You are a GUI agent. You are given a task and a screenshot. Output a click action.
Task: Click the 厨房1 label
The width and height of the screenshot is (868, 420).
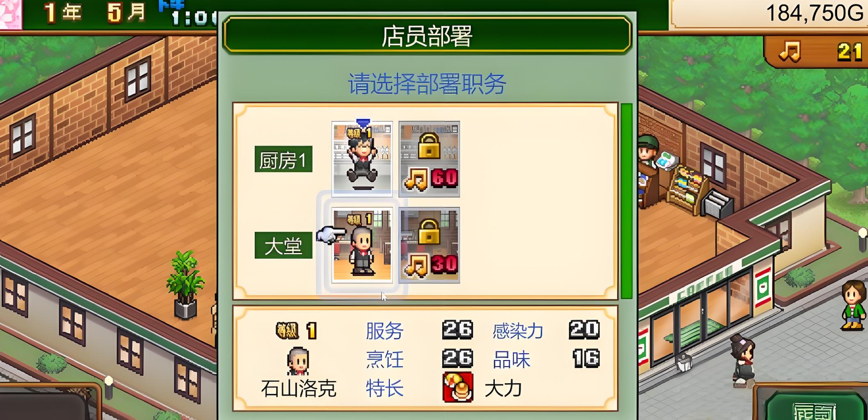coord(283,159)
